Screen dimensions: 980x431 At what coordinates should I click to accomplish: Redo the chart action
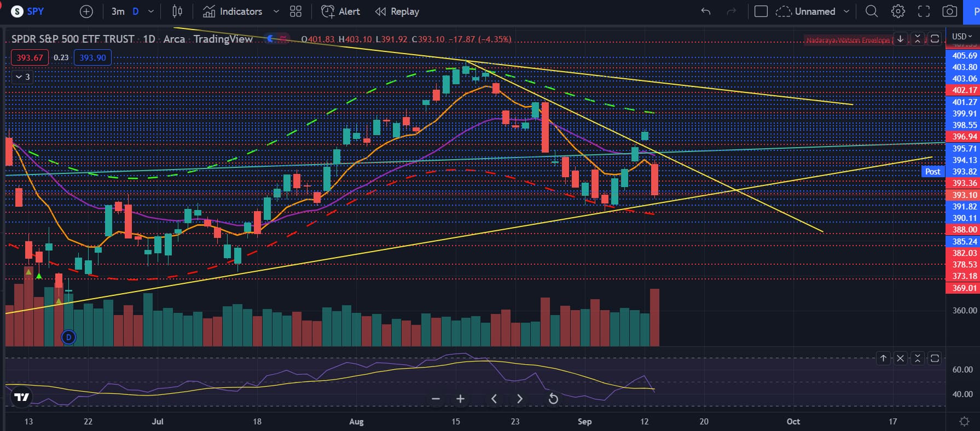[x=732, y=11]
